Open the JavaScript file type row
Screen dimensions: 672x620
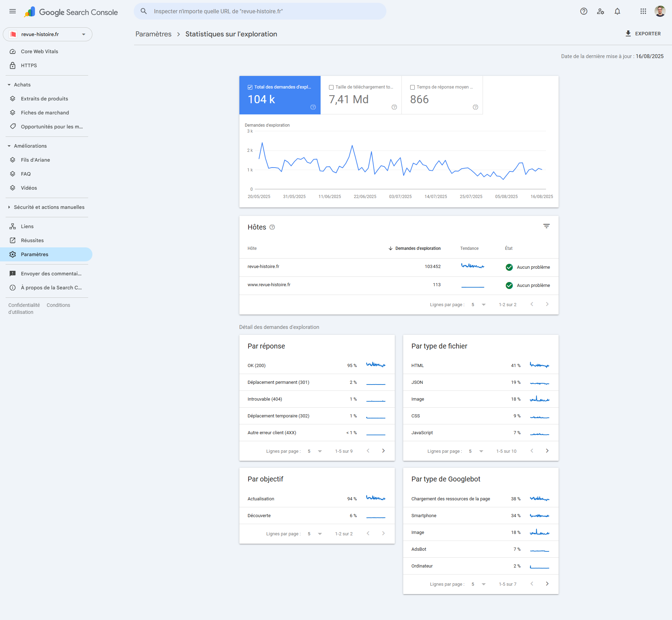click(x=481, y=433)
